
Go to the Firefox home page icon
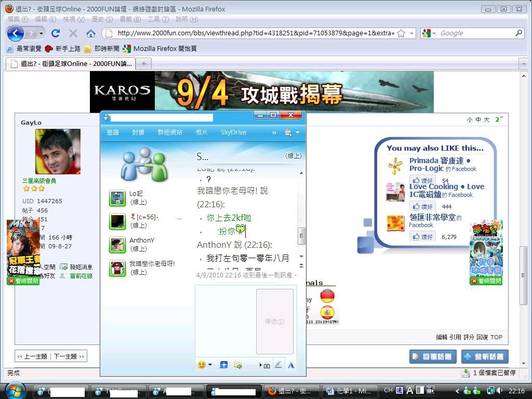90,33
